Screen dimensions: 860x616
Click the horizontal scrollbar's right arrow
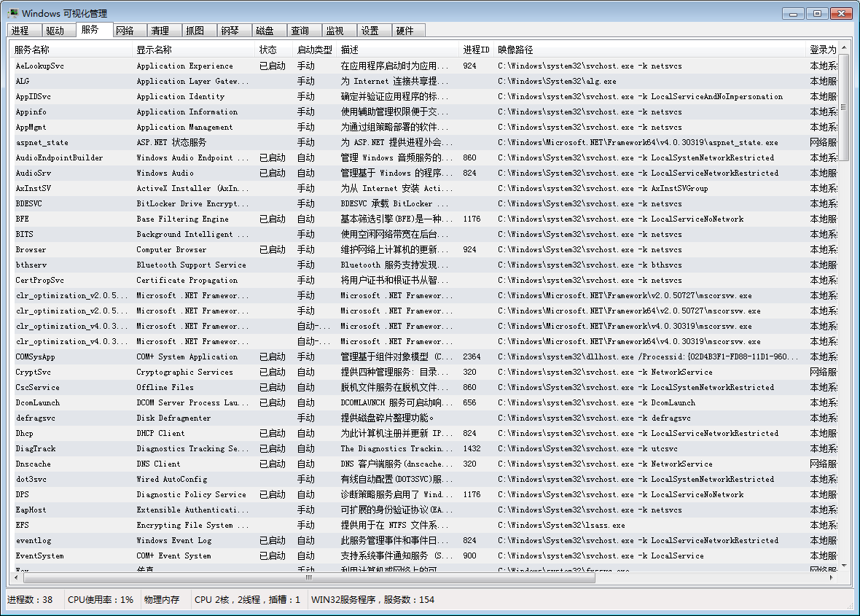tap(832, 577)
